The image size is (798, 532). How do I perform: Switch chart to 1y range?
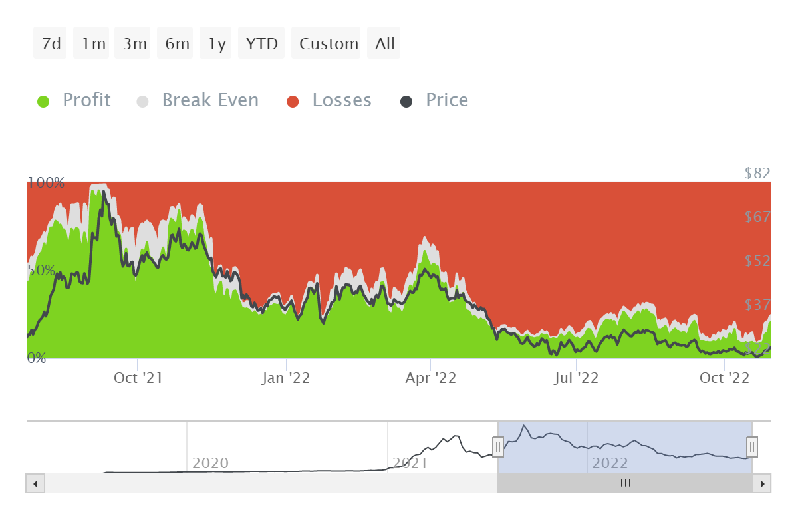[215, 43]
